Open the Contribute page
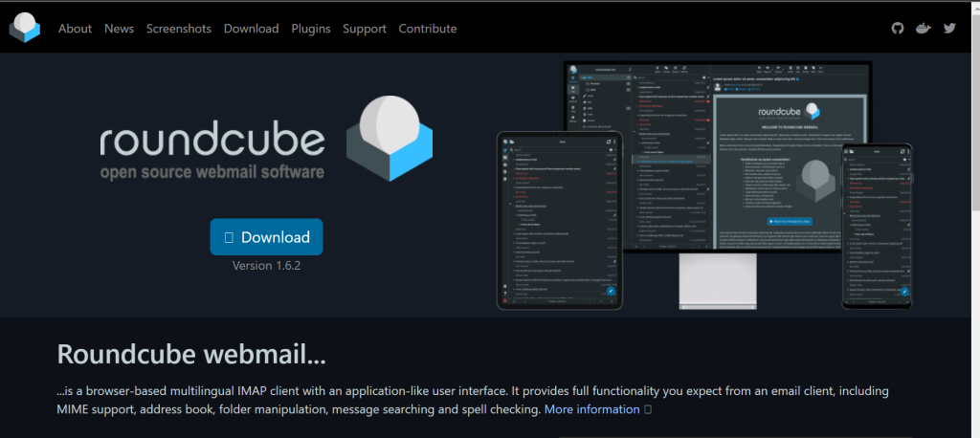 (428, 29)
